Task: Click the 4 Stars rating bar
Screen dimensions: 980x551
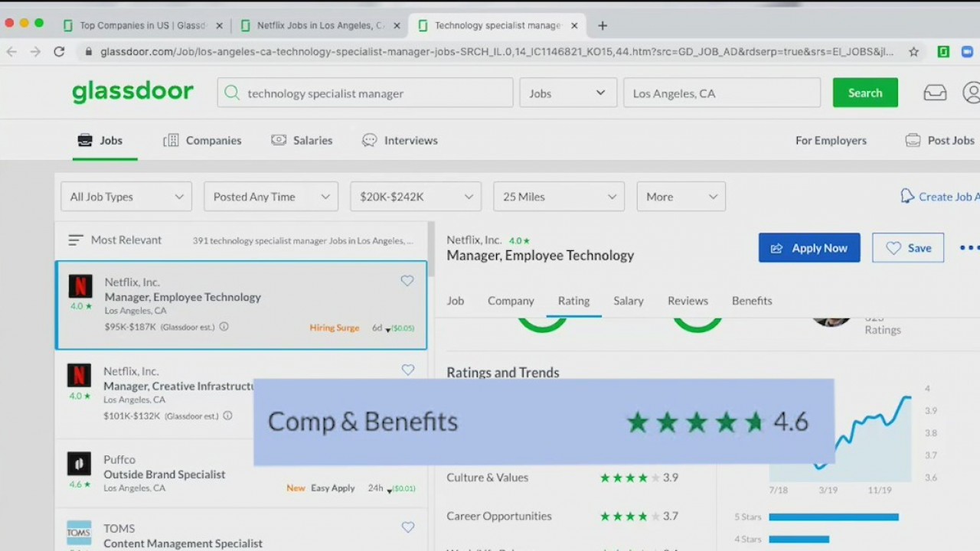Action: [x=799, y=540]
